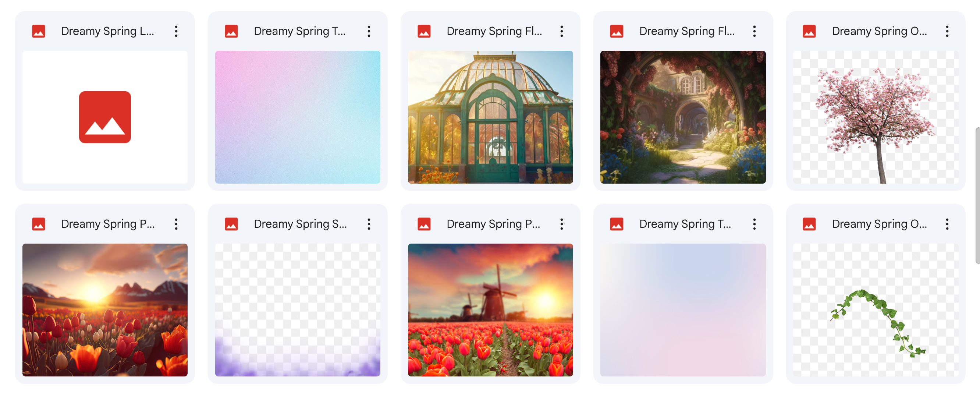
Task: Open the three-dot menu on Dreamy Spring L file
Action: pos(176,31)
